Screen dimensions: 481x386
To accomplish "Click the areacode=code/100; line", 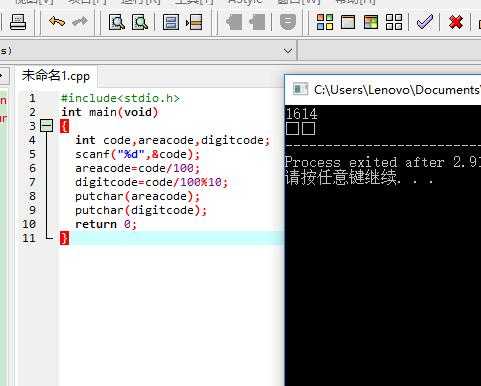I will pos(137,168).
